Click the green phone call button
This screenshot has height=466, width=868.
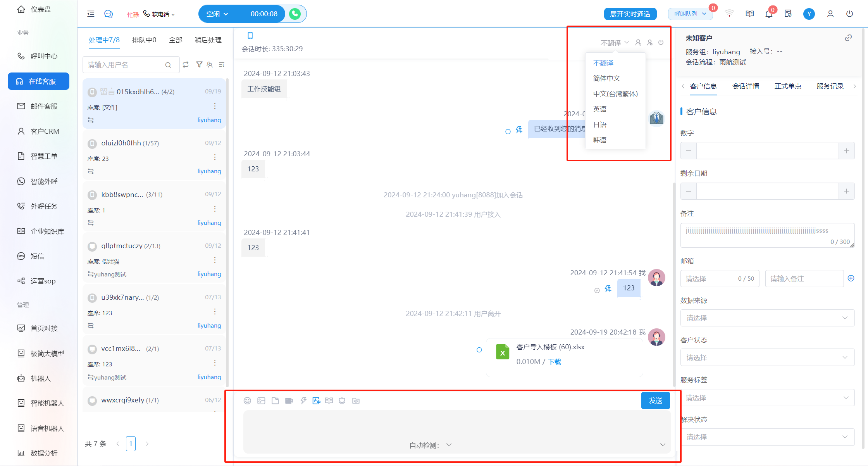point(295,14)
